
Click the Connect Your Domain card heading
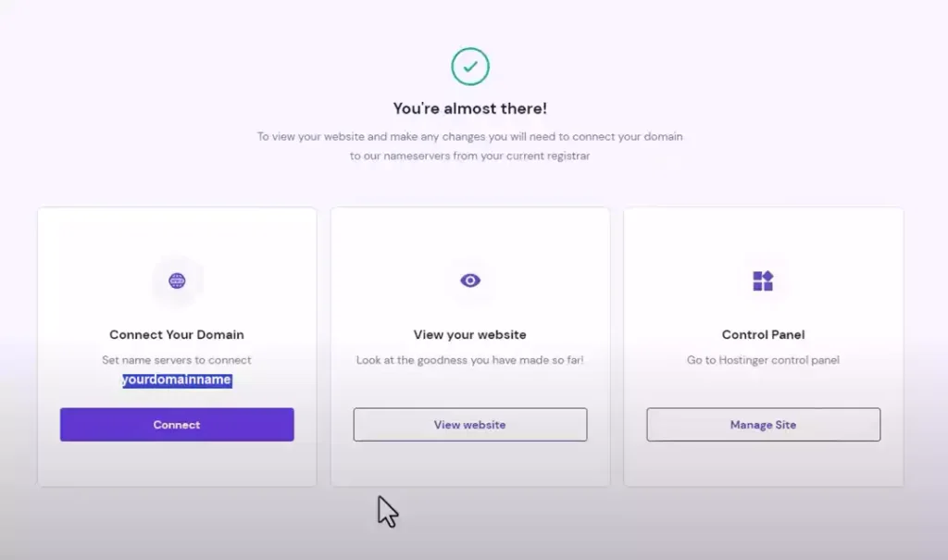coord(176,334)
